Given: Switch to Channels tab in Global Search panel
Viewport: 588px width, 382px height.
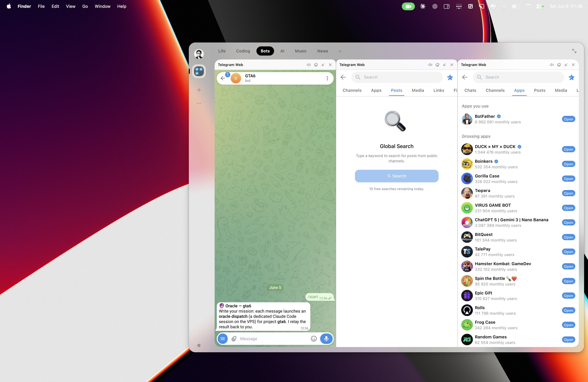Looking at the screenshot, I should [352, 90].
